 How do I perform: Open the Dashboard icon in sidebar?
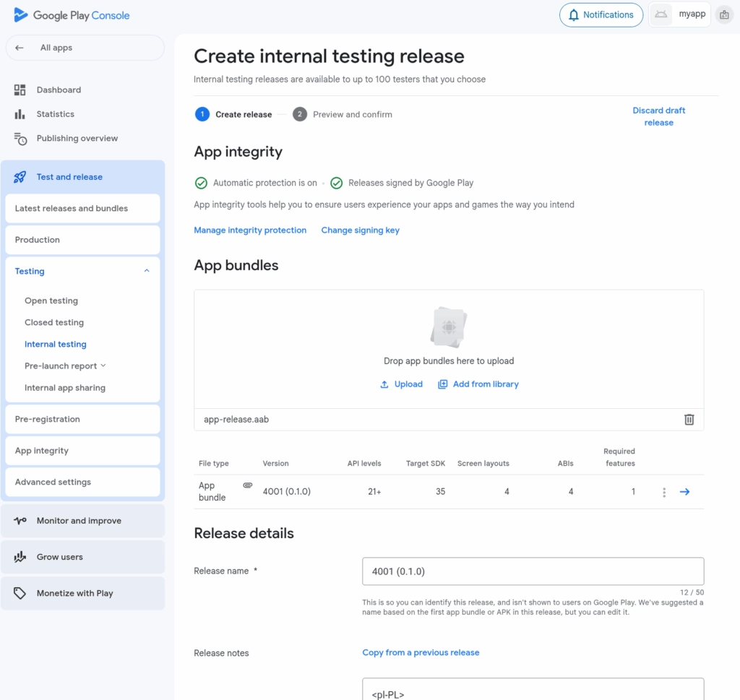[20, 90]
